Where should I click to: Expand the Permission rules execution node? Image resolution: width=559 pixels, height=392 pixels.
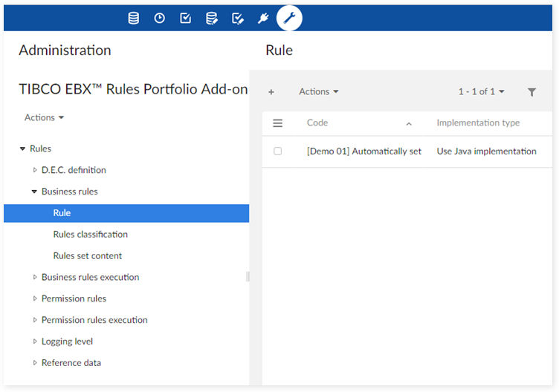[x=35, y=320]
